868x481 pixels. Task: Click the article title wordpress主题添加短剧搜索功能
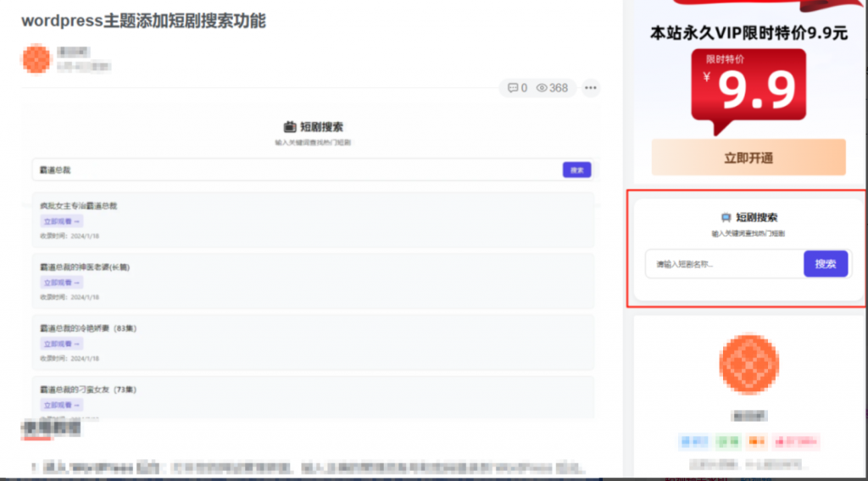tap(143, 20)
